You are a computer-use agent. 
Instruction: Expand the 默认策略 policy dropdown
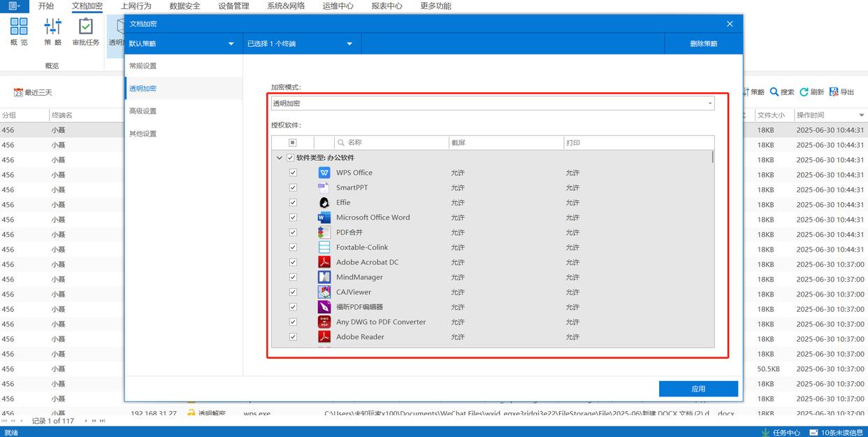(231, 44)
